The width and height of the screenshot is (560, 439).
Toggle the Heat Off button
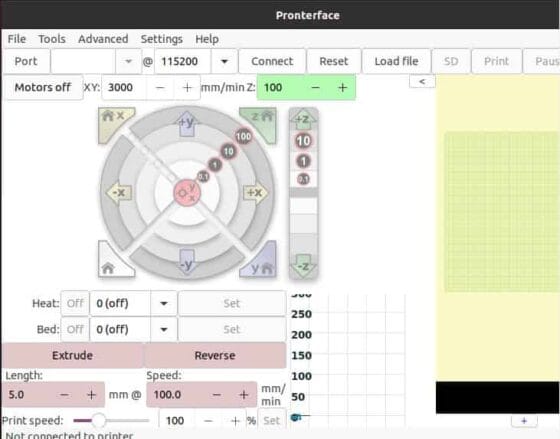pos(75,304)
